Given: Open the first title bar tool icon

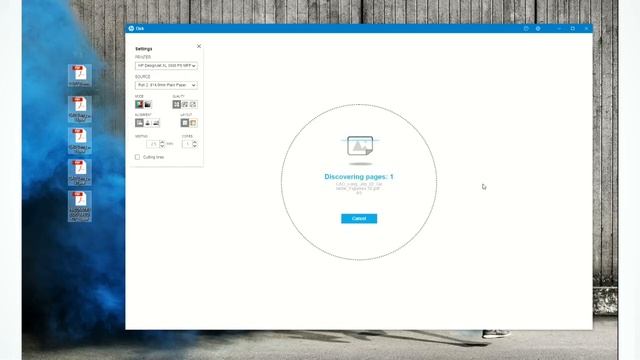Looking at the screenshot, I should click(x=526, y=29).
